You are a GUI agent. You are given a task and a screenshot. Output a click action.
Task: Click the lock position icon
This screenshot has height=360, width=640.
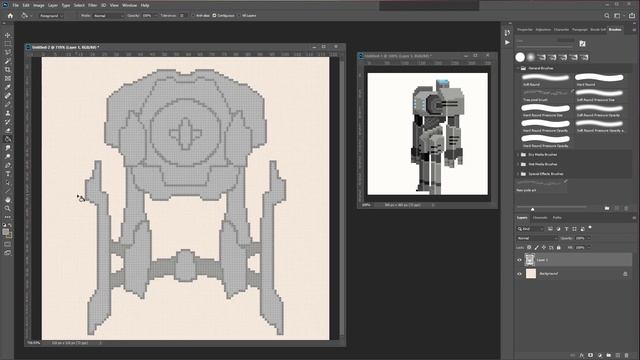544,247
